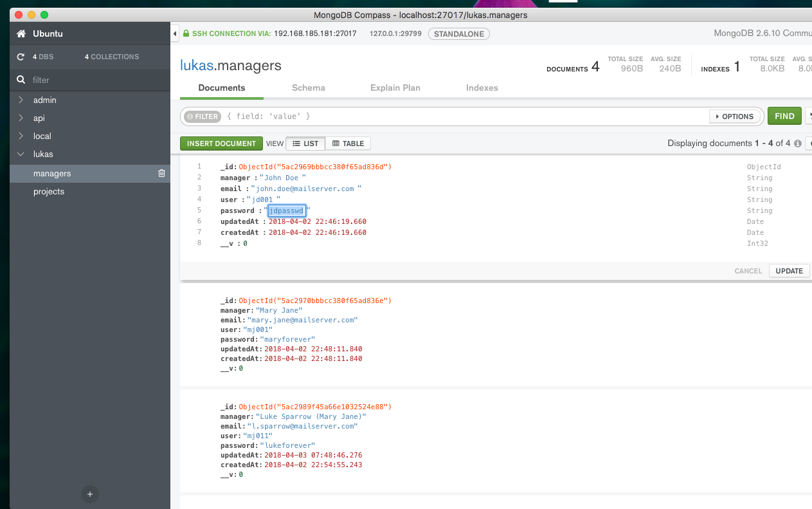Open the Documents tab

click(x=222, y=88)
